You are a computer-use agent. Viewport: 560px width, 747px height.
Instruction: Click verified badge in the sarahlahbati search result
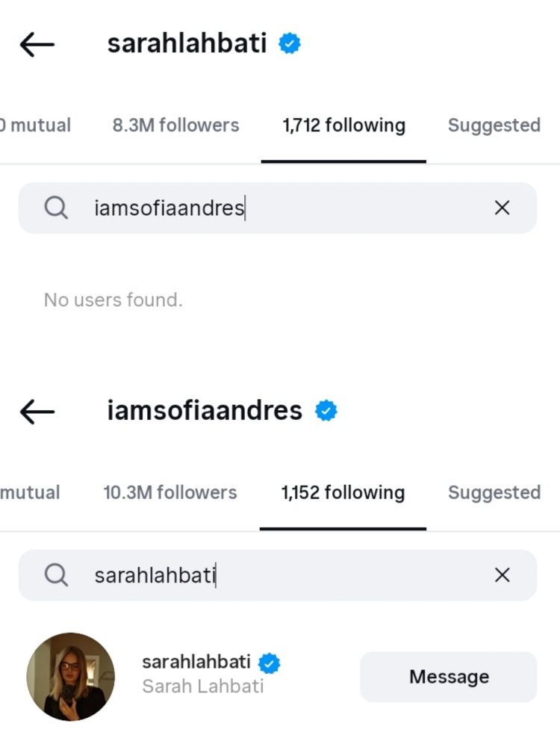269,663
